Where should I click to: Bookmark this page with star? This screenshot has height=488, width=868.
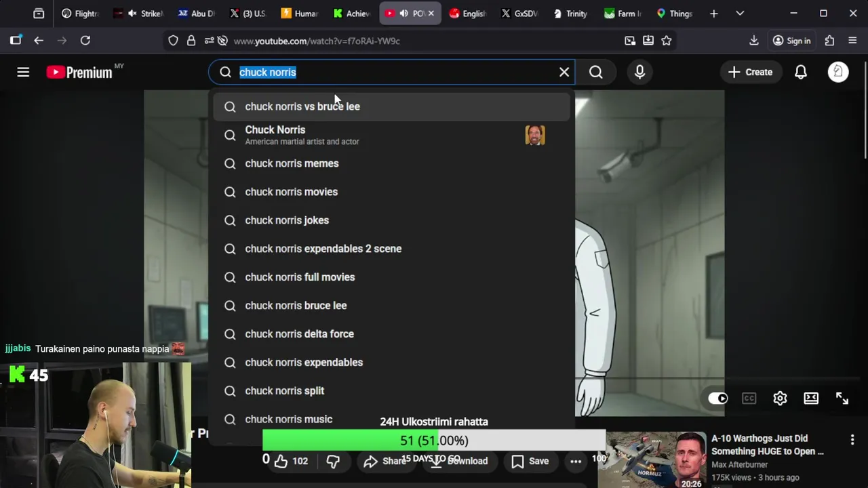667,41
